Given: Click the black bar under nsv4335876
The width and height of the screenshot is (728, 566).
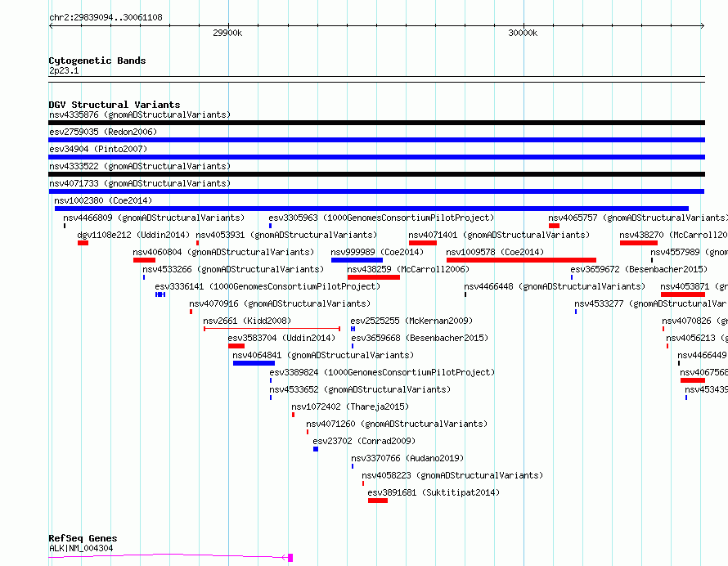Looking at the screenshot, I should point(376,123).
